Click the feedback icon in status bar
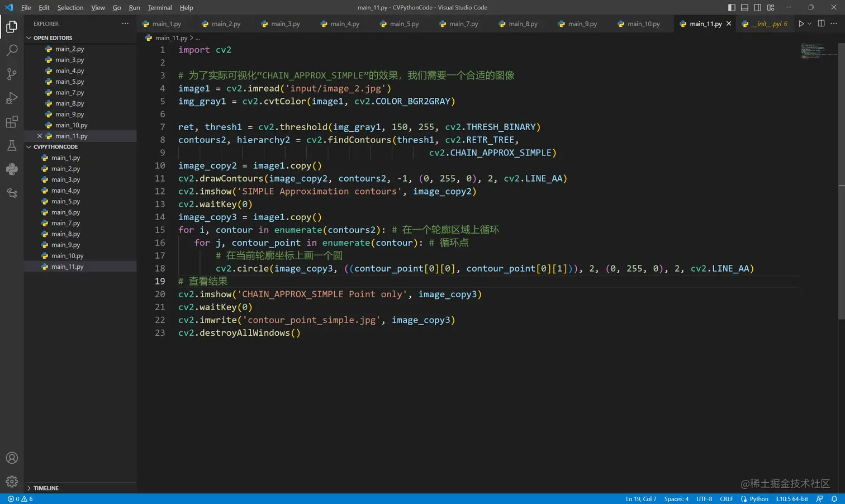Screen dimensions: 845x504 (x=819, y=499)
